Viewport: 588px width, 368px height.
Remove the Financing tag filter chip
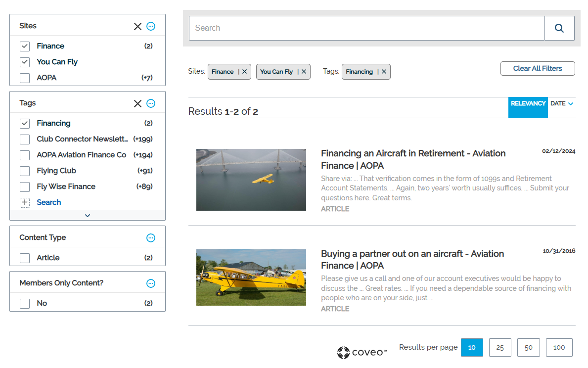pyautogui.click(x=384, y=72)
